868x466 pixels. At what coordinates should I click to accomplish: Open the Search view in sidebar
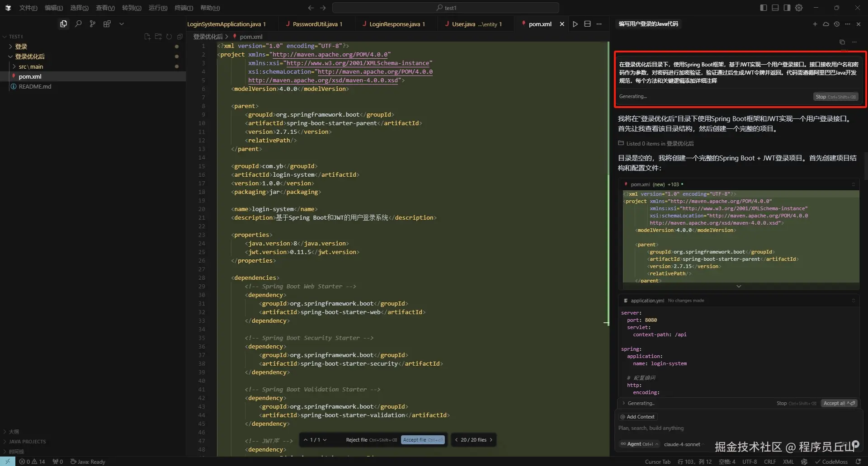[x=78, y=24]
